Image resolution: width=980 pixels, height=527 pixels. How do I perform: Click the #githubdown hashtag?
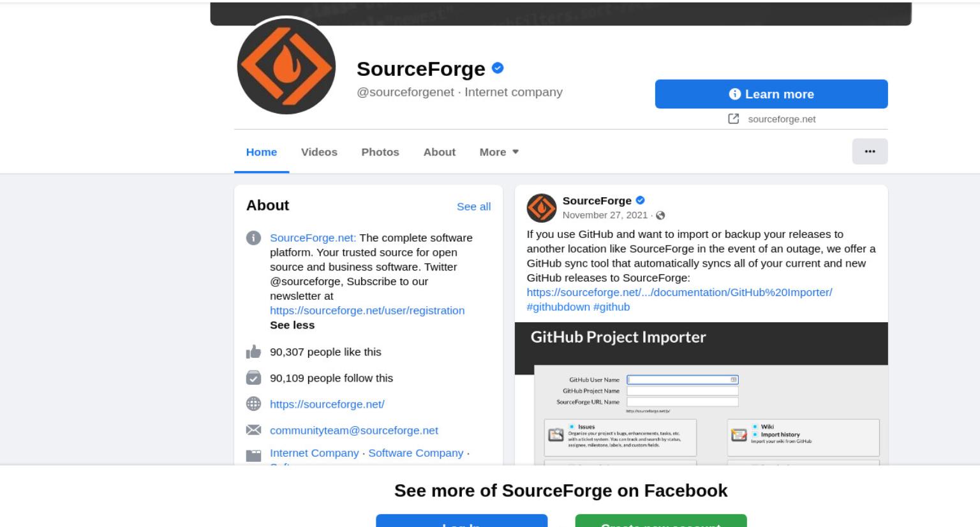558,307
